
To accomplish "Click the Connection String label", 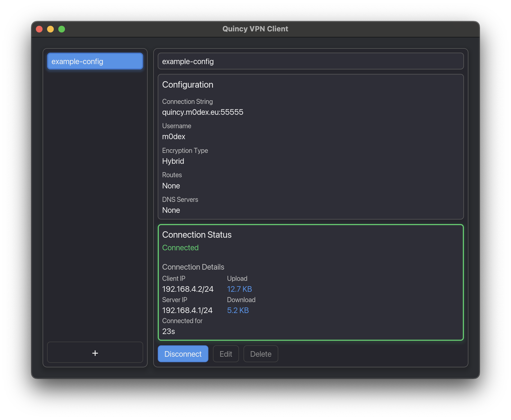I will pos(187,102).
